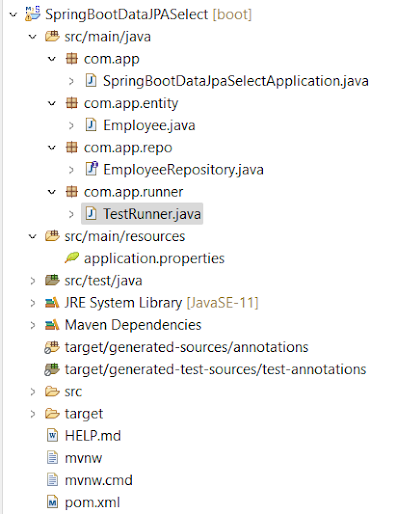Expand SpringBootDataJpaSelectApplication.java members
397x514 pixels.
[71, 81]
